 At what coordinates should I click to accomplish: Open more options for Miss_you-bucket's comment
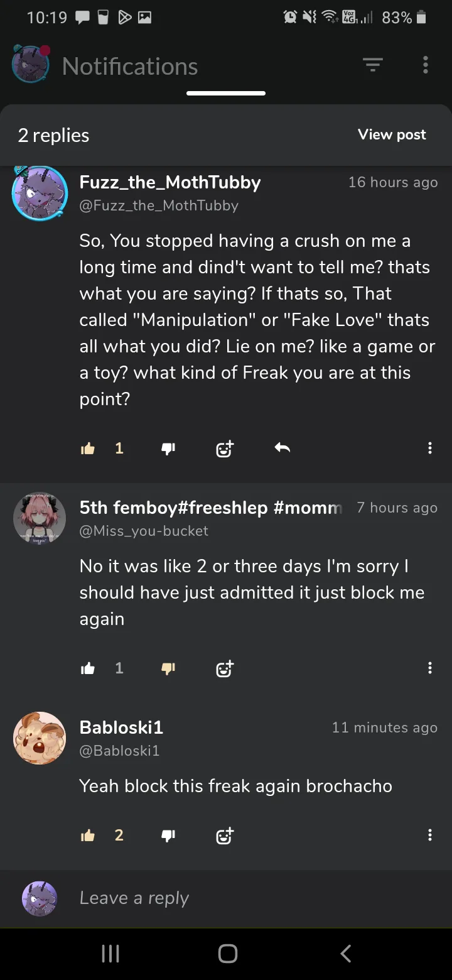[429, 668]
